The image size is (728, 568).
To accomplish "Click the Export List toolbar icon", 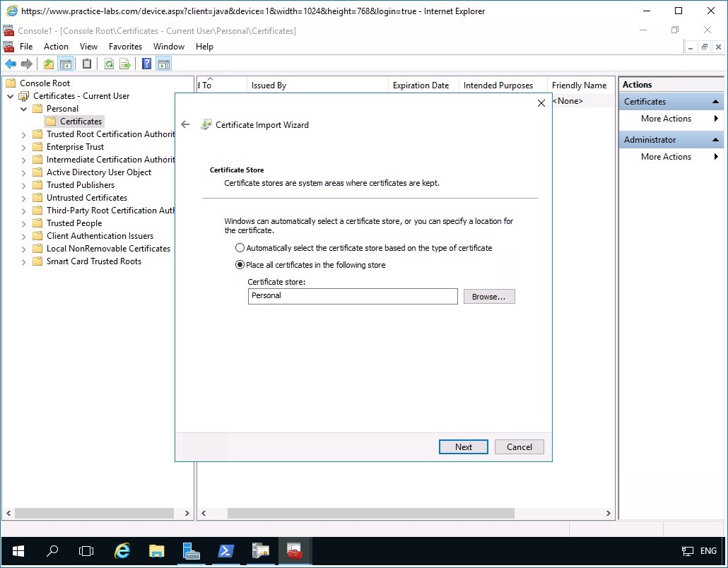I will [x=125, y=64].
